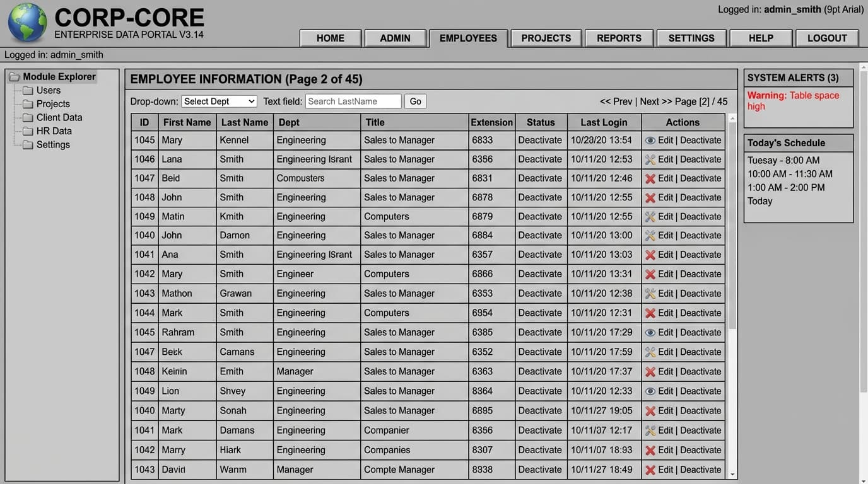Click Edit link in Mary Kennel's row
This screenshot has height=484, width=868.
pos(666,141)
